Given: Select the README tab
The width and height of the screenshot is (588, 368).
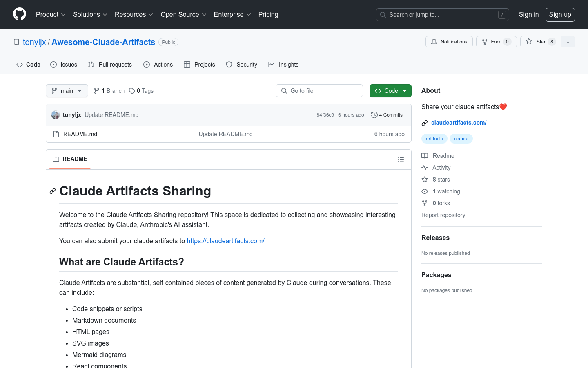Looking at the screenshot, I should [x=70, y=159].
